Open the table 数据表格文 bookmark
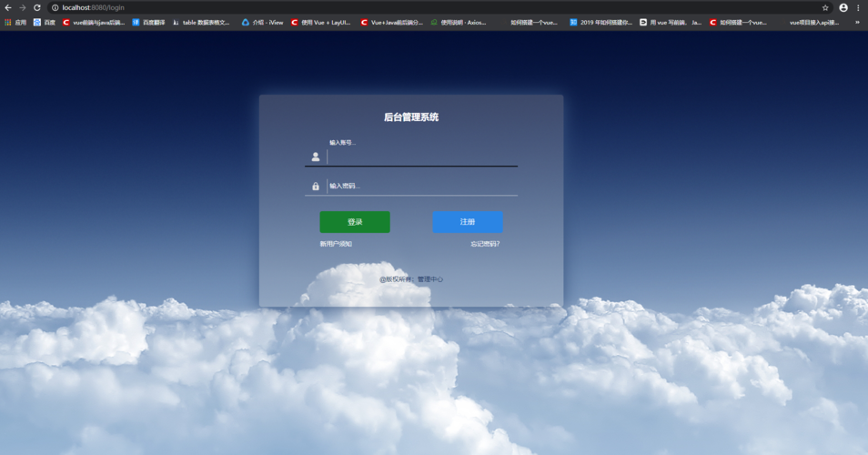Viewport: 868px width, 455px height. (201, 23)
